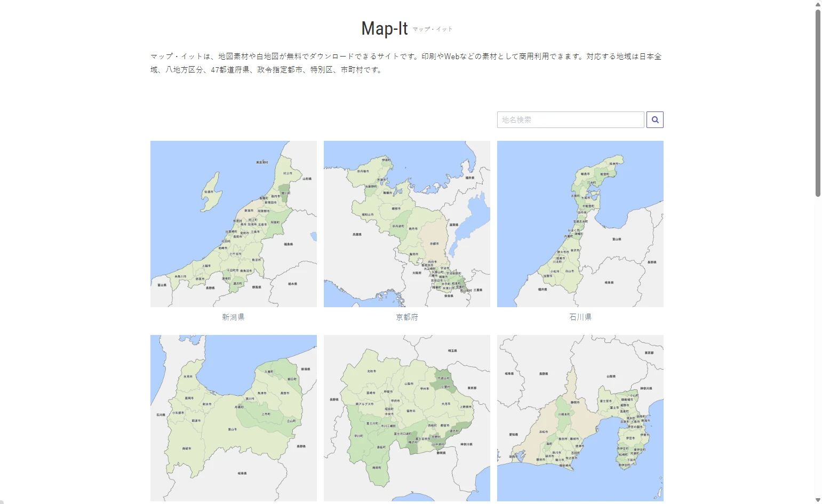
Task: Open the 京都府 map thumbnail
Action: (406, 223)
